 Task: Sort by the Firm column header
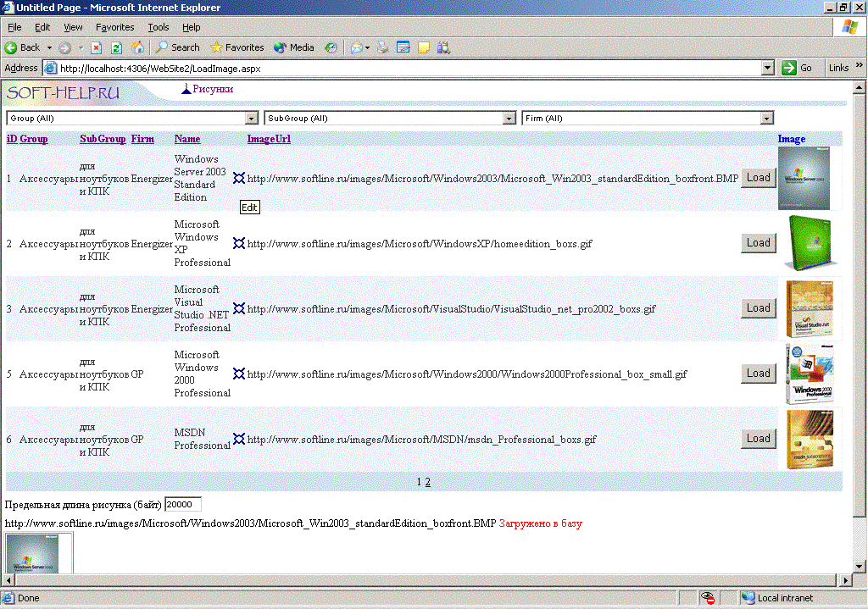pos(142,139)
